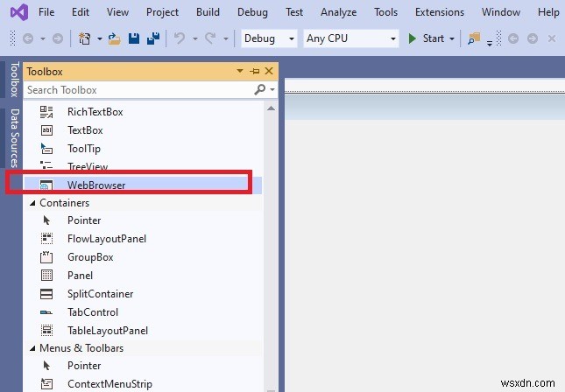Open the Redo history dropdown arrow
This screenshot has width=565, height=392.
226,38
